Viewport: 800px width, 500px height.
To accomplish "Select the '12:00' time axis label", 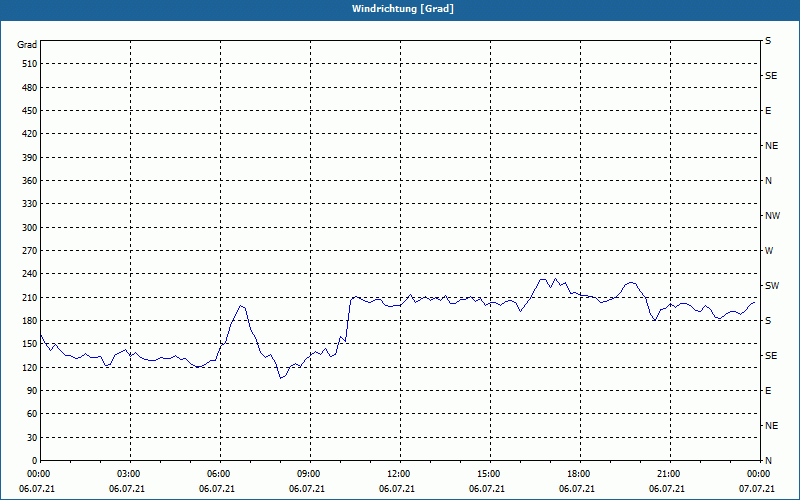I will pyautogui.click(x=398, y=474).
